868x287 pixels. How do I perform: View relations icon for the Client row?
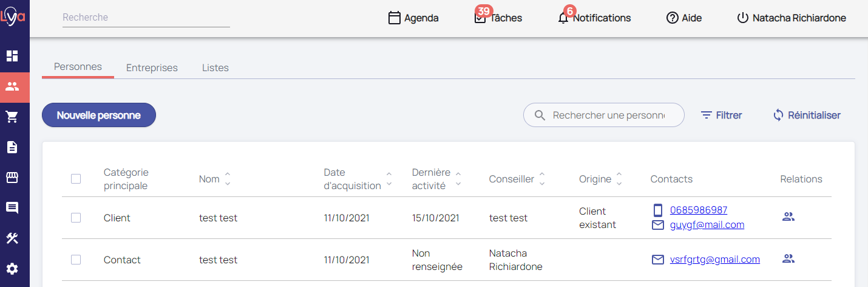tap(788, 216)
